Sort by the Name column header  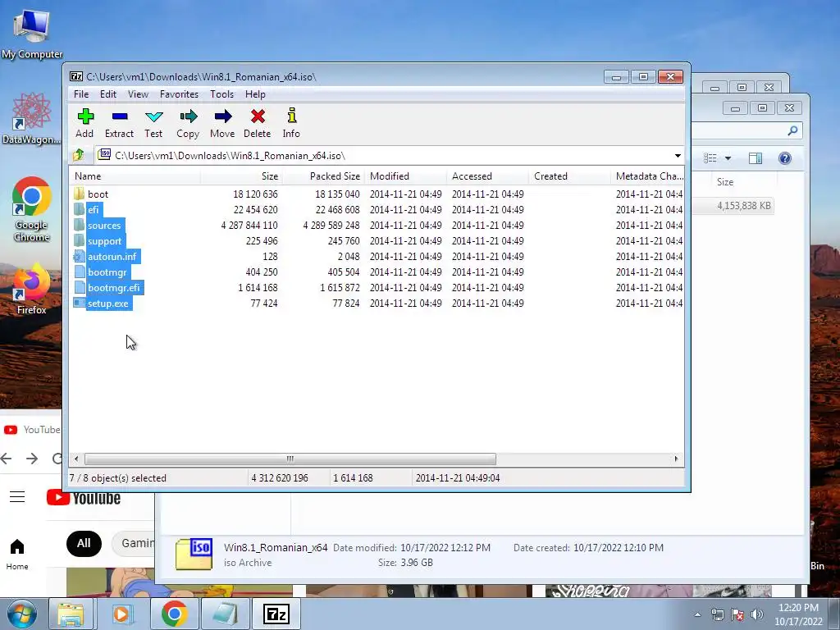coord(135,176)
